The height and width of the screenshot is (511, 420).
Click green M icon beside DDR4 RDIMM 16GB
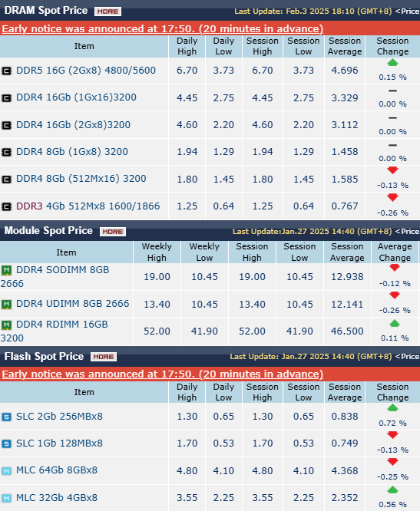(x=6, y=325)
